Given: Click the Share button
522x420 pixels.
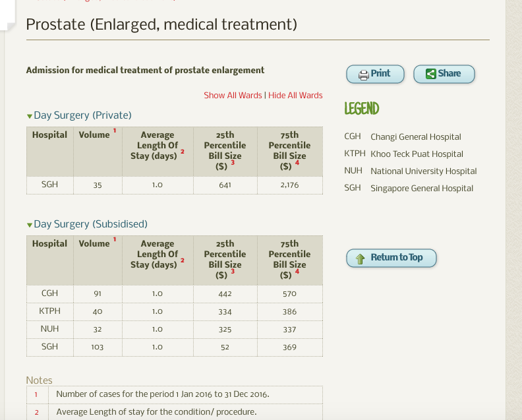Looking at the screenshot, I should [x=444, y=74].
